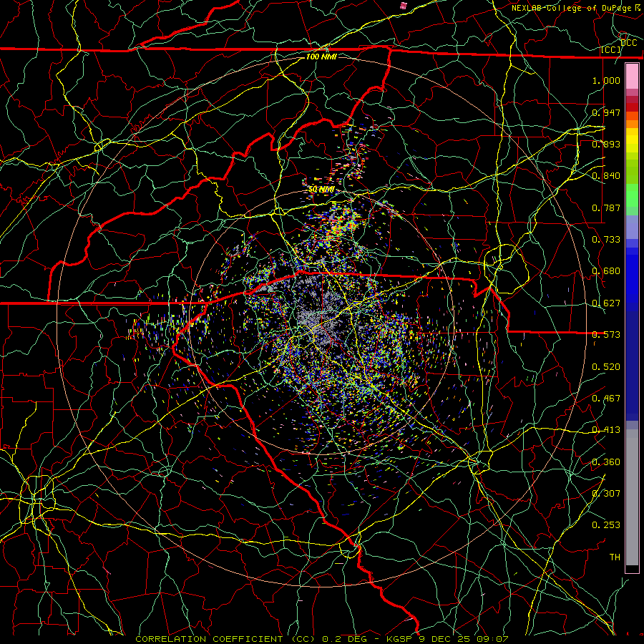644x644 pixels.
Task: Click the 0.733 scale value
Action: point(606,240)
